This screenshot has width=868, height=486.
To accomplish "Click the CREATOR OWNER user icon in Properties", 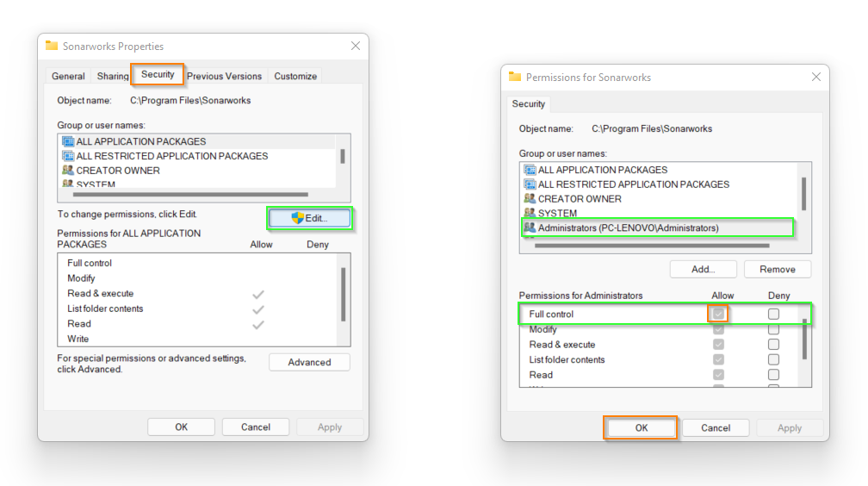I will point(68,170).
